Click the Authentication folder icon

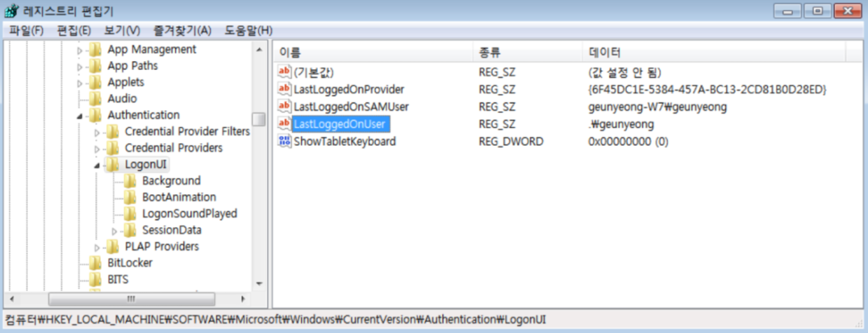(95, 115)
